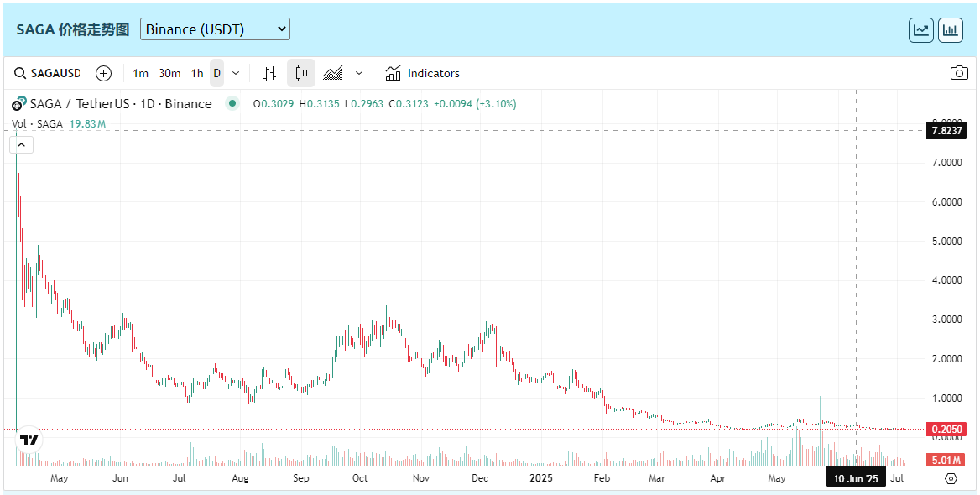Click the open value O0.3029
The height and width of the screenshot is (495, 980).
pos(274,104)
